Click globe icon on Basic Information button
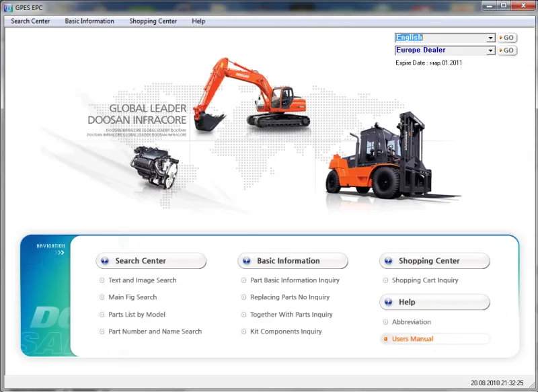Viewport: 538px width, 392px height. pos(247,261)
